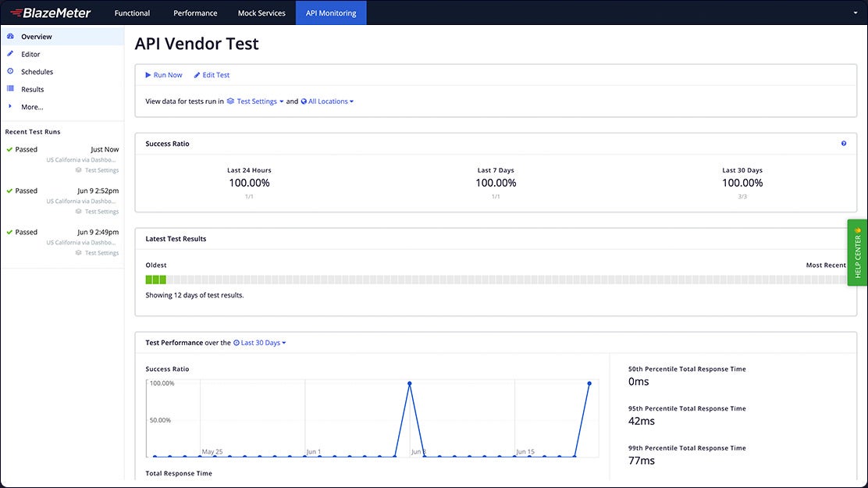Click the Success Ratio help question icon

(844, 144)
